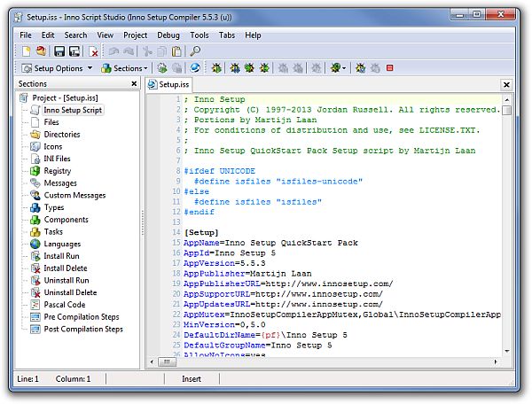Click the New script icon
The height and width of the screenshot is (404, 532).
tap(26, 51)
